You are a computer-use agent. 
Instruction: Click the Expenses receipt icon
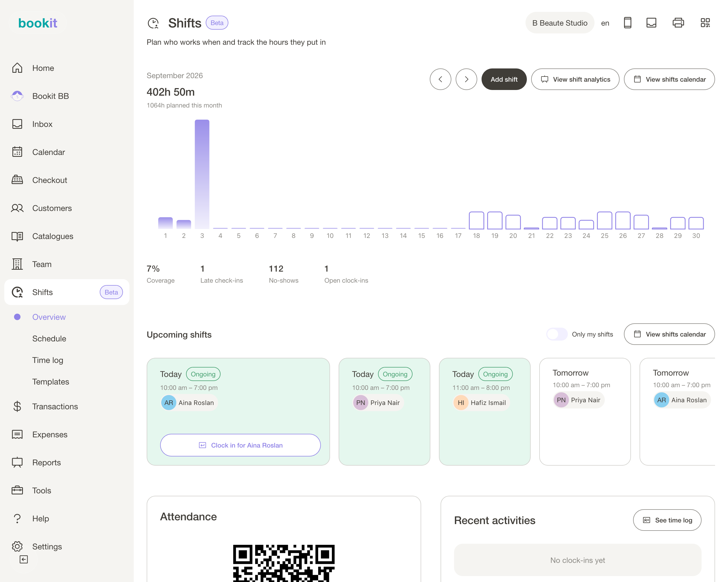[17, 434]
